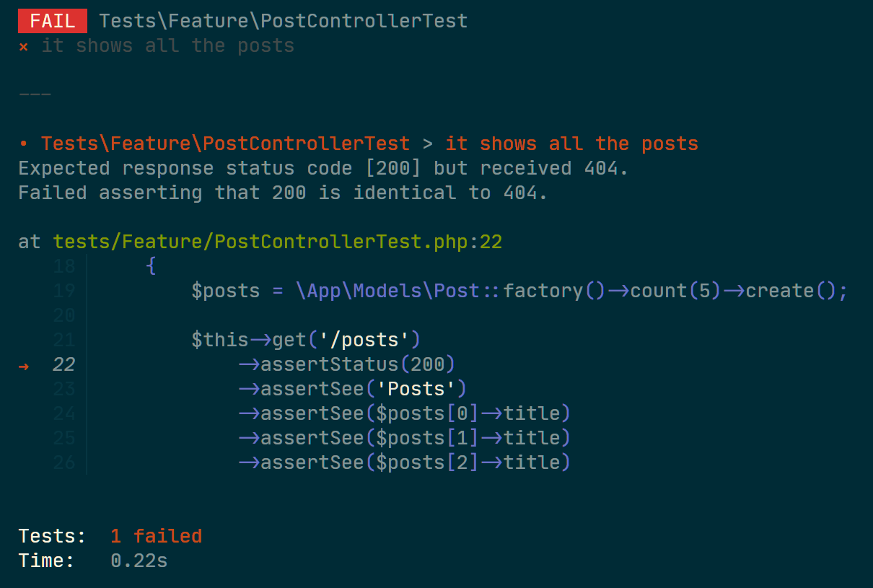Click the 0.22s time value
The width and height of the screenshot is (873, 588).
[x=139, y=561]
